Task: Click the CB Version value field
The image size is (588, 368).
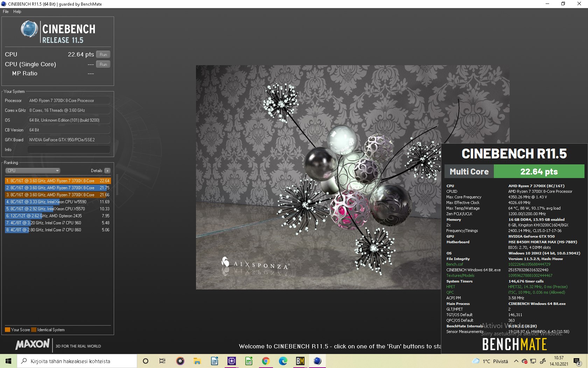Action: click(69, 130)
